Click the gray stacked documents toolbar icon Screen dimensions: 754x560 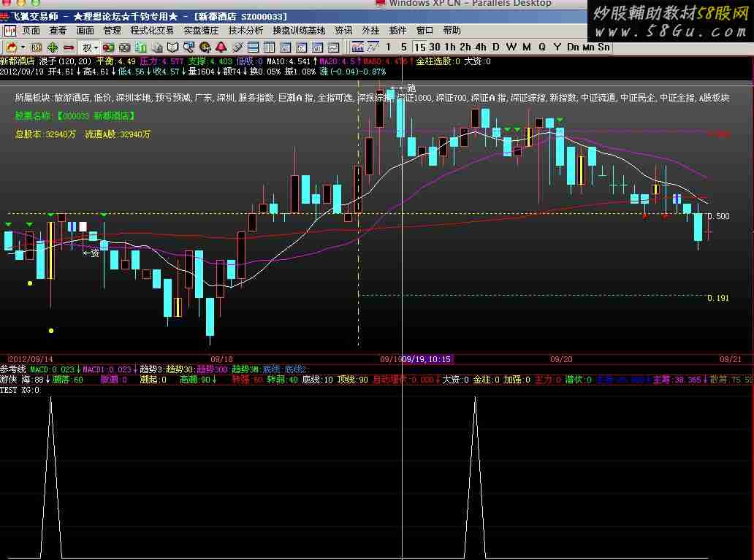157,47
